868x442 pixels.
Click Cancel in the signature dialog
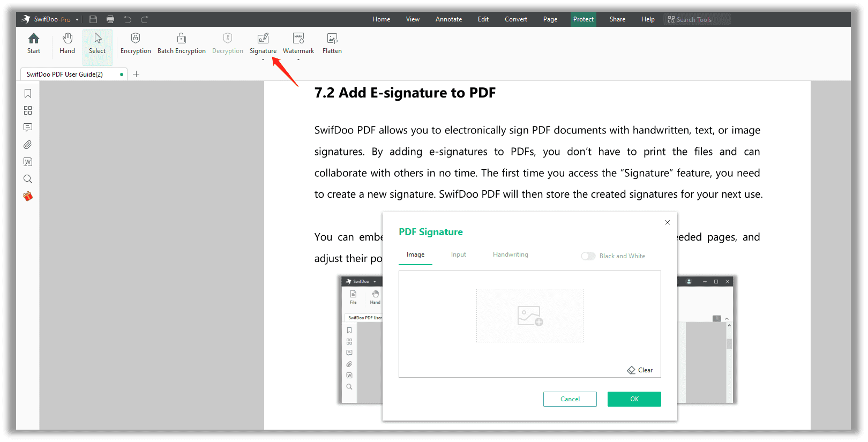click(x=570, y=399)
